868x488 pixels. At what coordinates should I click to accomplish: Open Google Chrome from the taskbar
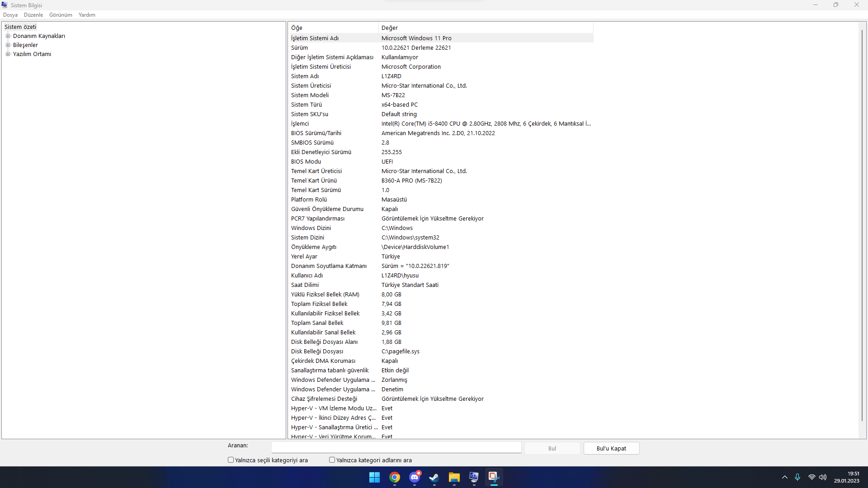[x=395, y=478]
